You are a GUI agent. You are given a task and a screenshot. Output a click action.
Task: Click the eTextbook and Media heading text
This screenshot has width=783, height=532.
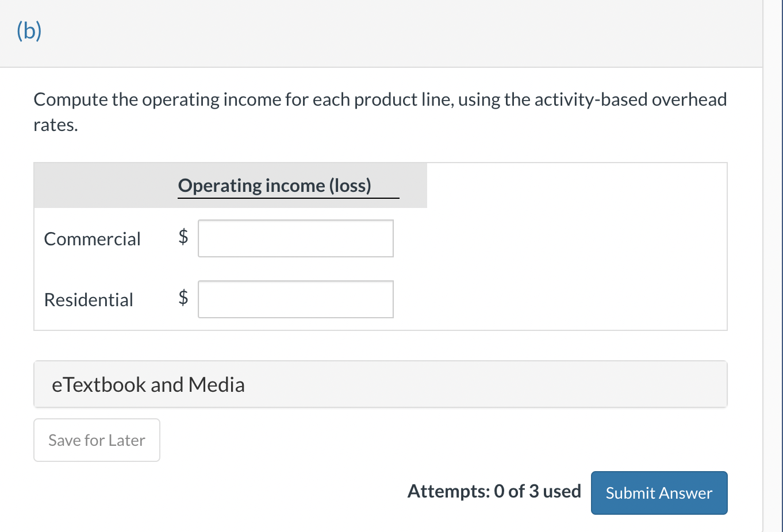(148, 384)
